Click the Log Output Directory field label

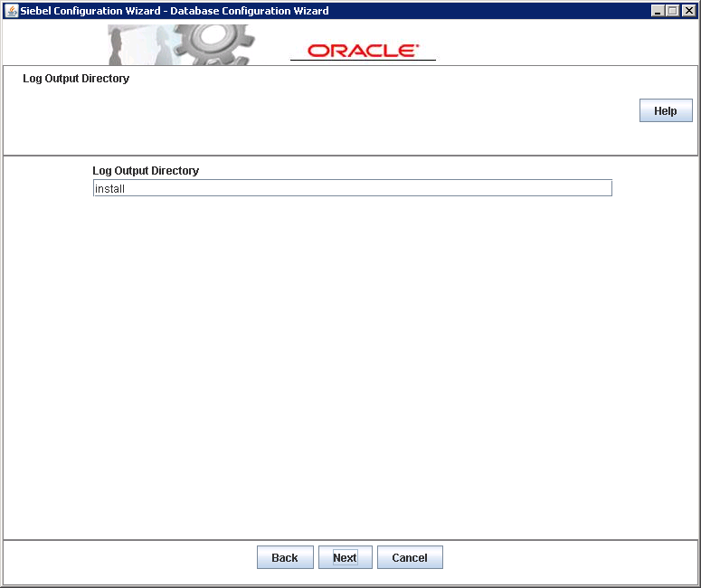tap(146, 171)
